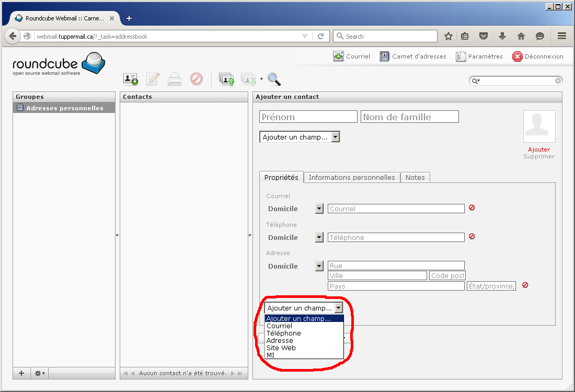This screenshot has width=575, height=392.
Task: Click Ajouter link under contact photo
Action: 538,149
